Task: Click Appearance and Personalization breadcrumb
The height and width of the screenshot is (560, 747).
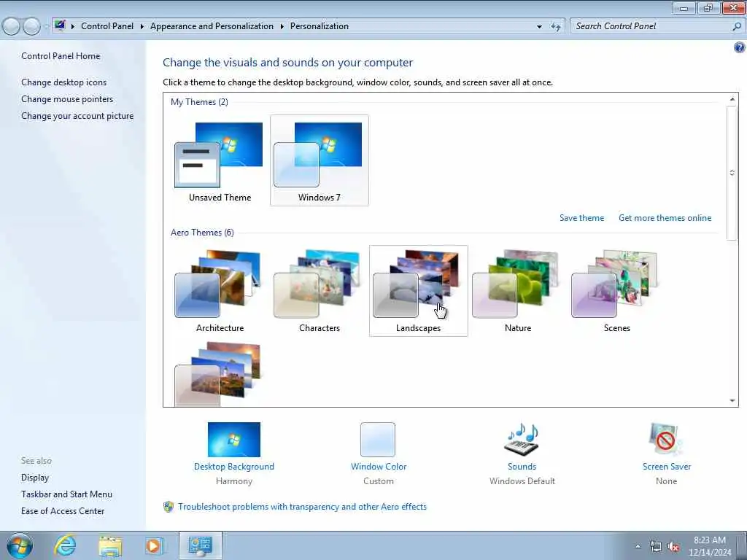Action: (212, 26)
